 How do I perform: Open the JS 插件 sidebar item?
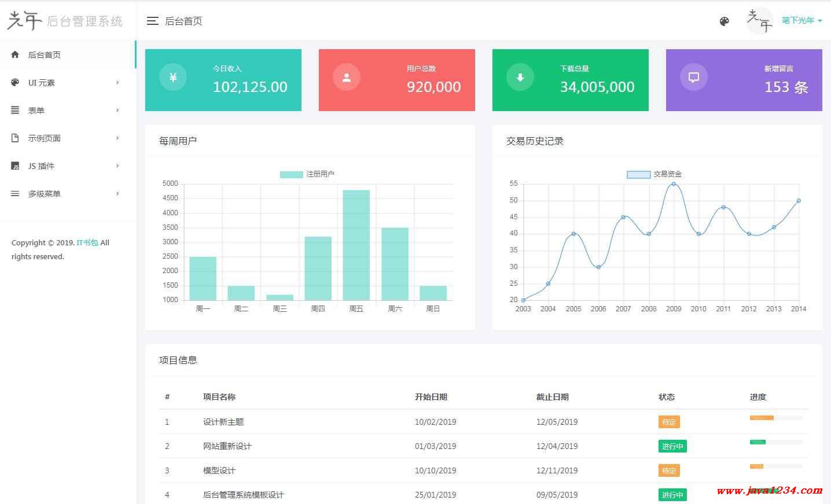coord(42,166)
